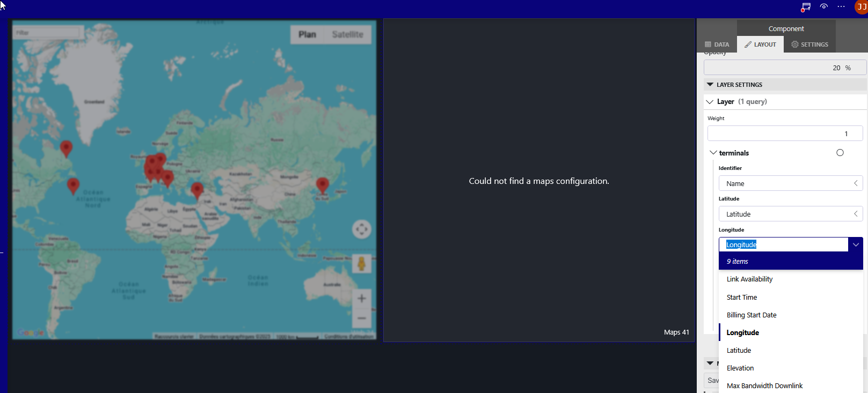This screenshot has height=393, width=868.
Task: Click the Component panel header
Action: (x=786, y=28)
